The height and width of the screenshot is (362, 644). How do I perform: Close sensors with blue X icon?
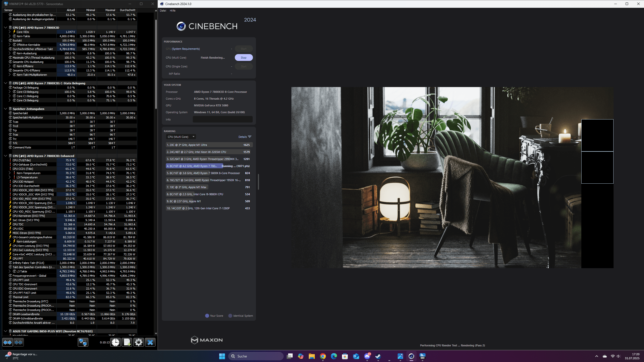click(x=150, y=342)
